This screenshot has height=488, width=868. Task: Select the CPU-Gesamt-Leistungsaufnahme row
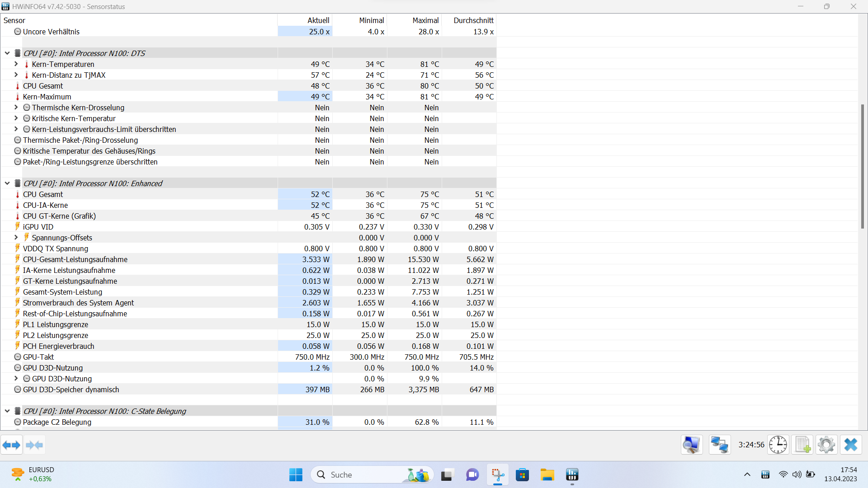tap(249, 259)
